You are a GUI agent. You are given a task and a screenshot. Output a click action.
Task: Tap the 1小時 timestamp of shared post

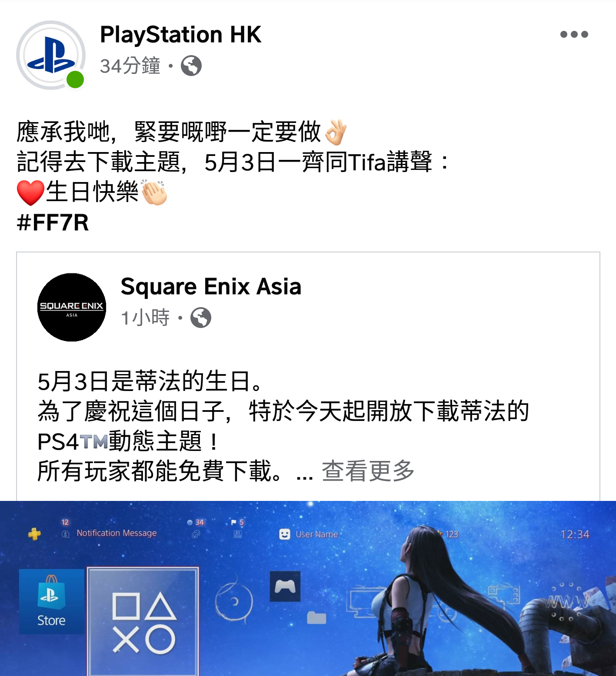[x=145, y=318]
